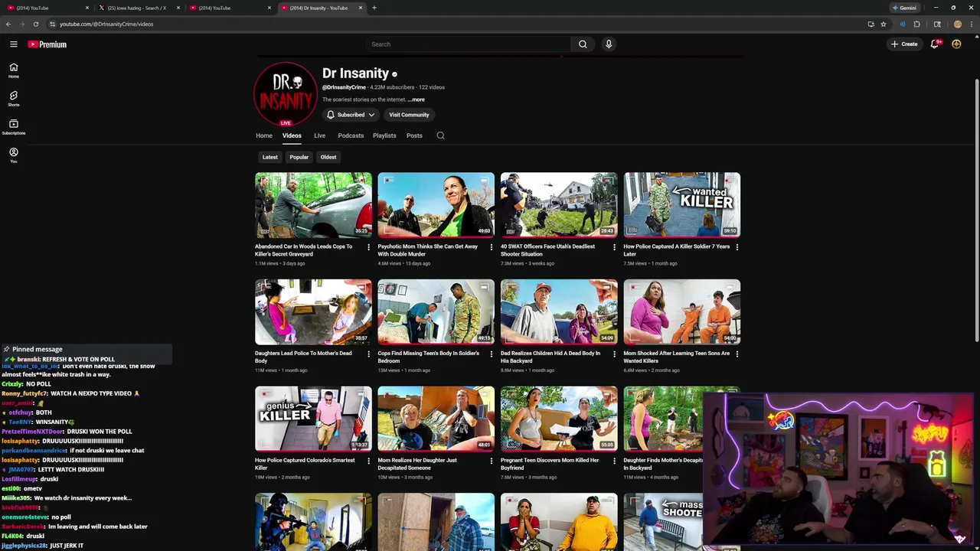Open options for Mom Realizes Her Daughter video
980x551 pixels.
click(x=492, y=461)
